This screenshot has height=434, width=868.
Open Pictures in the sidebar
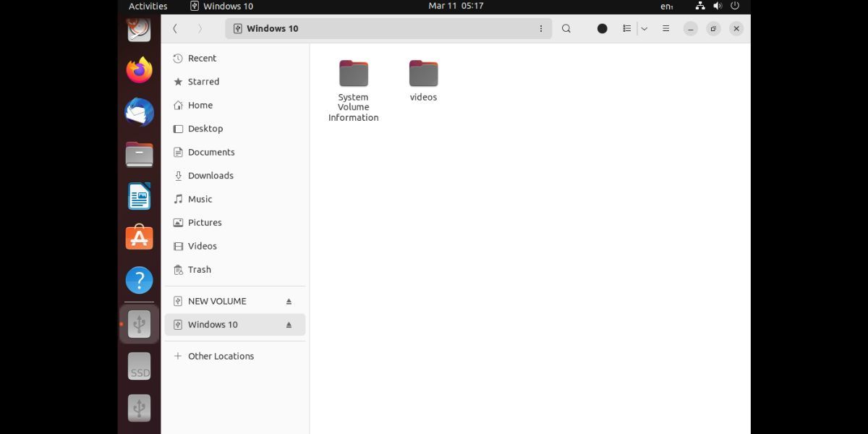(235, 223)
